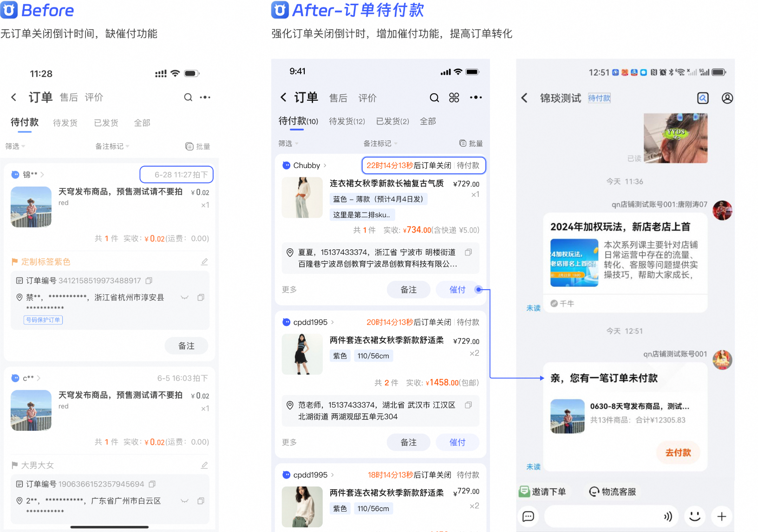758x532 pixels.
Task: Open quick-phrase icon left of chat input
Action: click(528, 516)
